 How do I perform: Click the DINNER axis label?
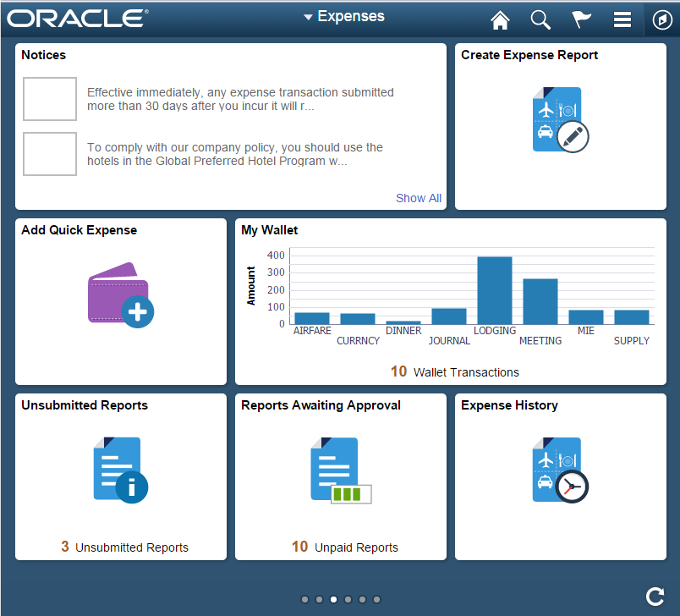click(403, 331)
